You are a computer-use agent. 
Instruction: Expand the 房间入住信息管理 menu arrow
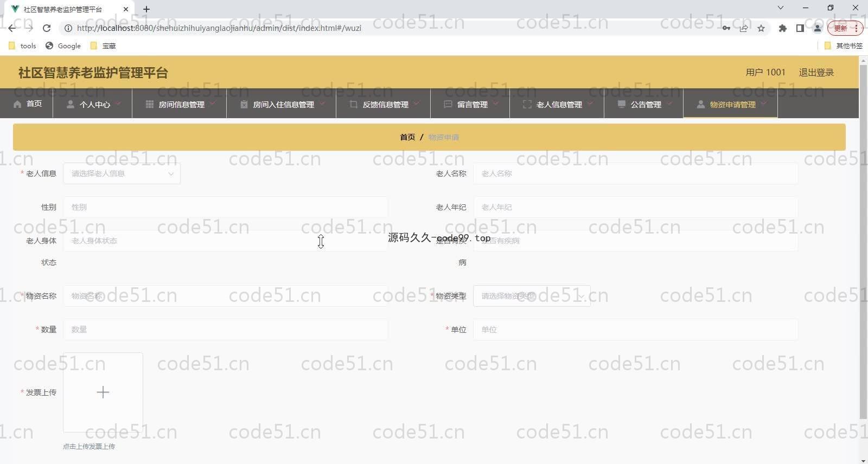[322, 104]
